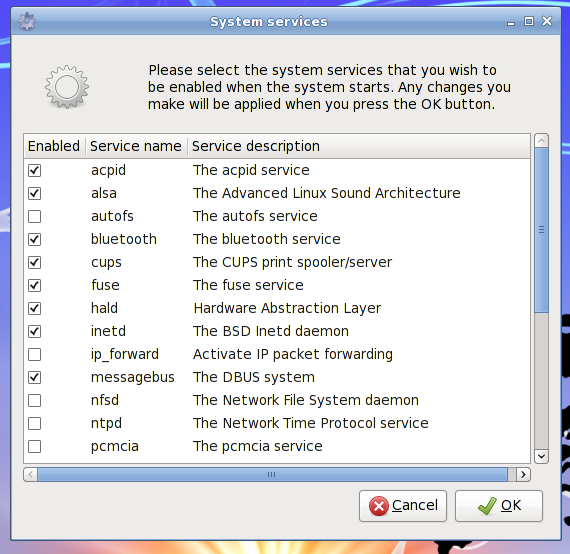Click the horizontal scrollbar left arrow
Screen dimensions: 570x554
[31, 474]
